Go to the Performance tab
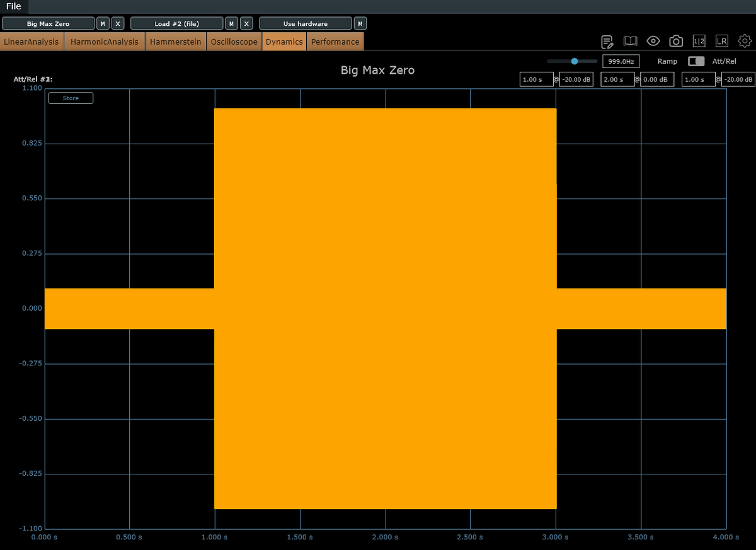Image resolution: width=756 pixels, height=550 pixels. 335,42
